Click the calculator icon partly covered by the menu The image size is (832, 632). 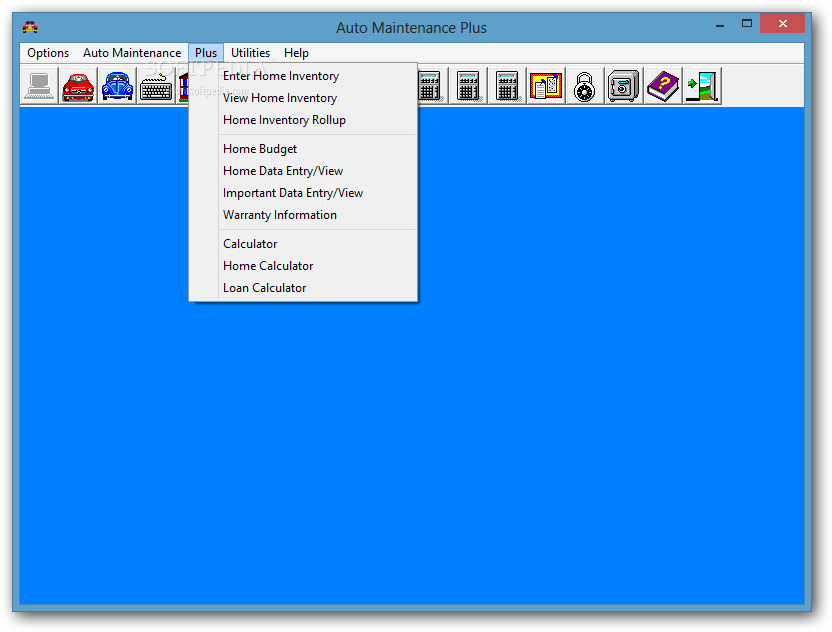(431, 85)
